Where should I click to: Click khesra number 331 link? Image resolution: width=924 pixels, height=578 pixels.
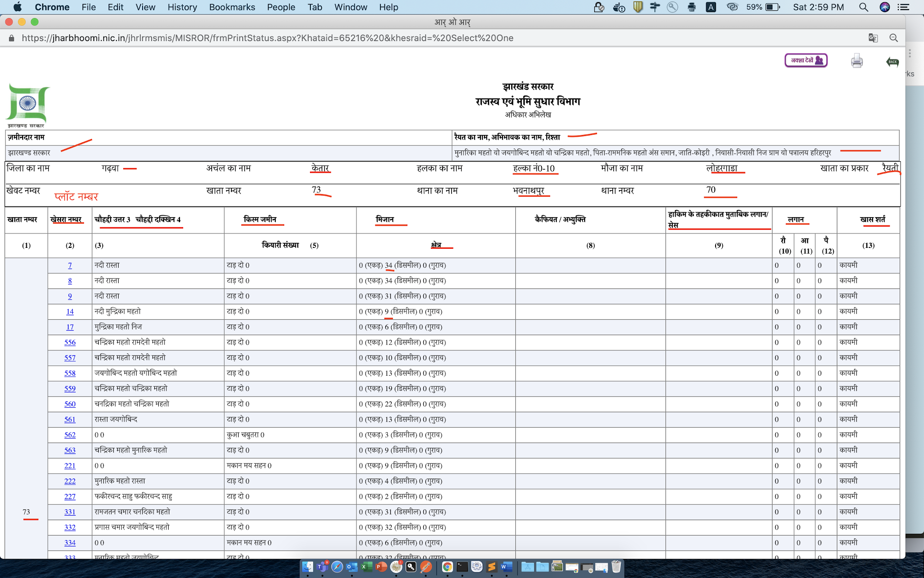(x=70, y=512)
